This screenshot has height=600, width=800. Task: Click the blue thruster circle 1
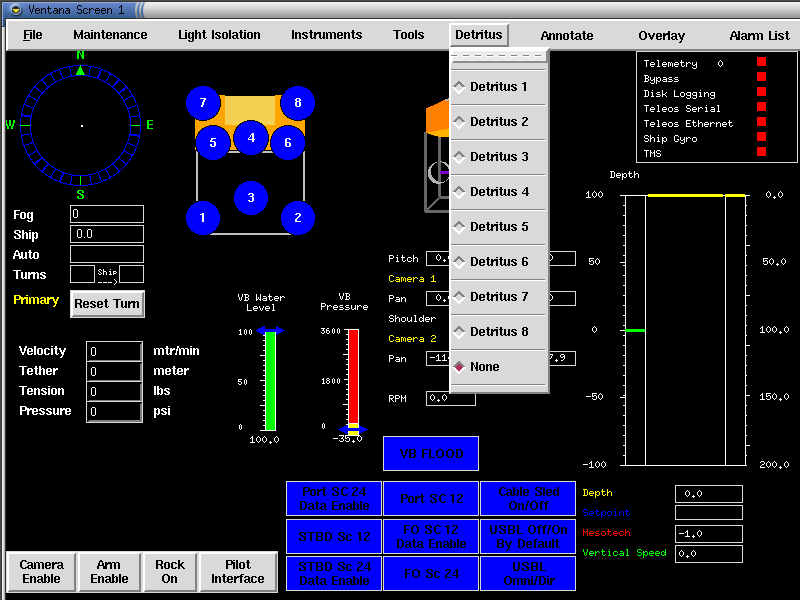(x=203, y=218)
